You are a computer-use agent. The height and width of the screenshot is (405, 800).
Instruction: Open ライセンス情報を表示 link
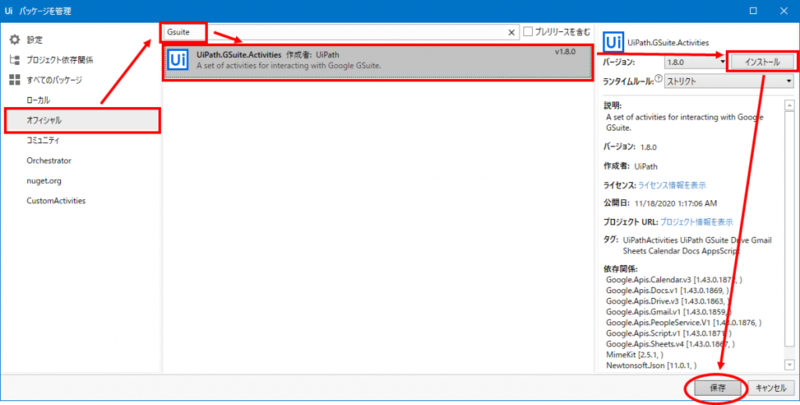click(x=672, y=185)
